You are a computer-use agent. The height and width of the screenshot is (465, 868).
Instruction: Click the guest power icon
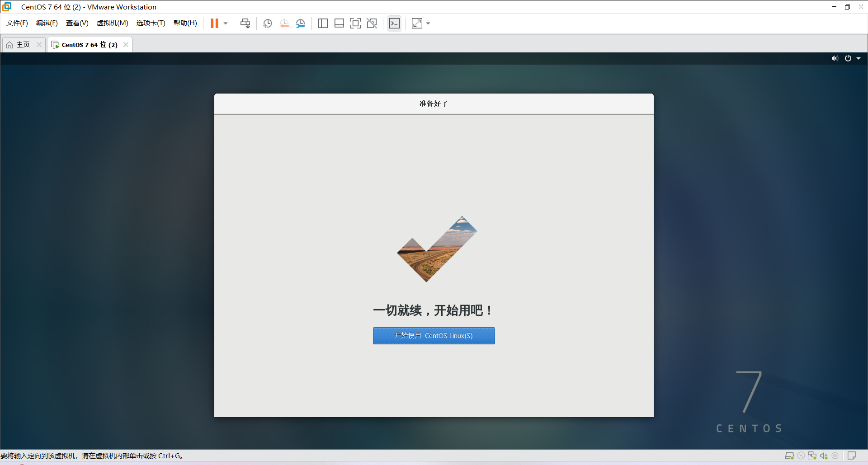(x=849, y=58)
